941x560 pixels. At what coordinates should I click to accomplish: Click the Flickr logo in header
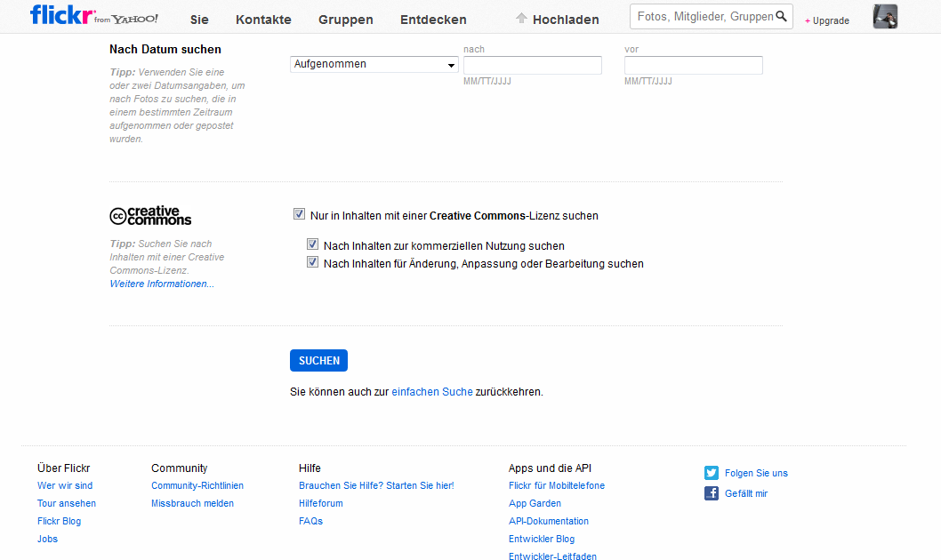pos(62,16)
